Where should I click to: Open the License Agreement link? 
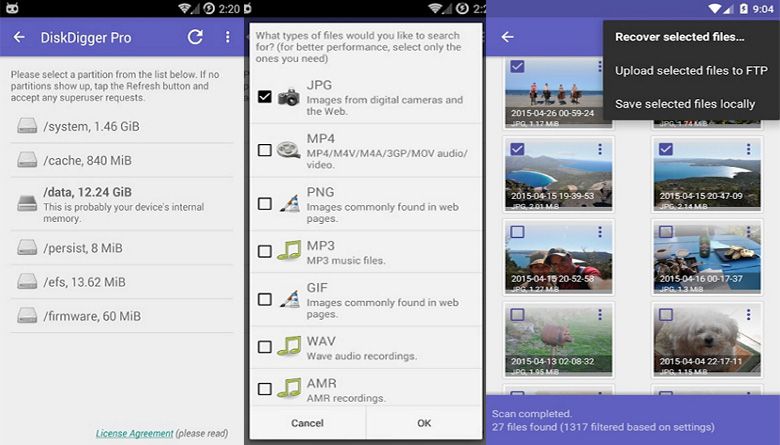pos(134,433)
